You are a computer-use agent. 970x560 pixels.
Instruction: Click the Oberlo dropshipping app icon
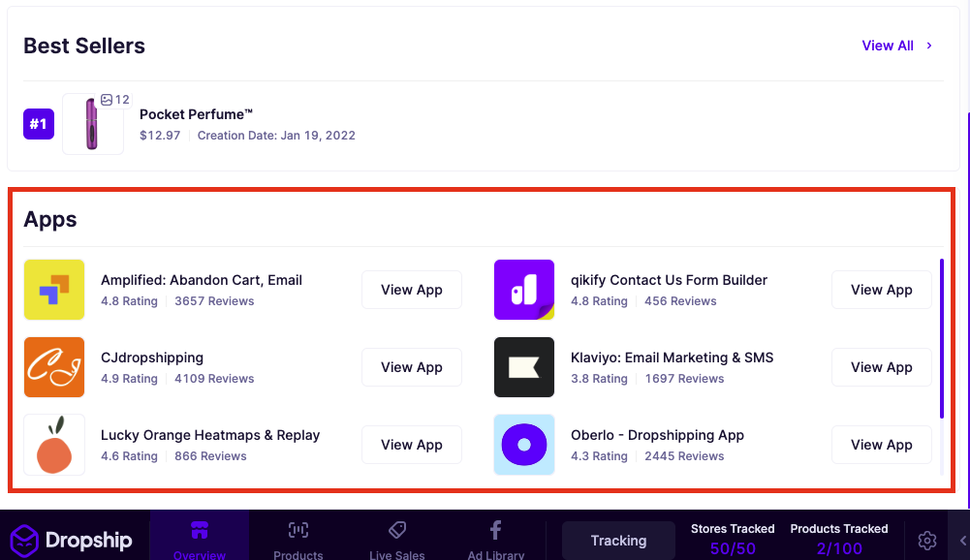[523, 445]
